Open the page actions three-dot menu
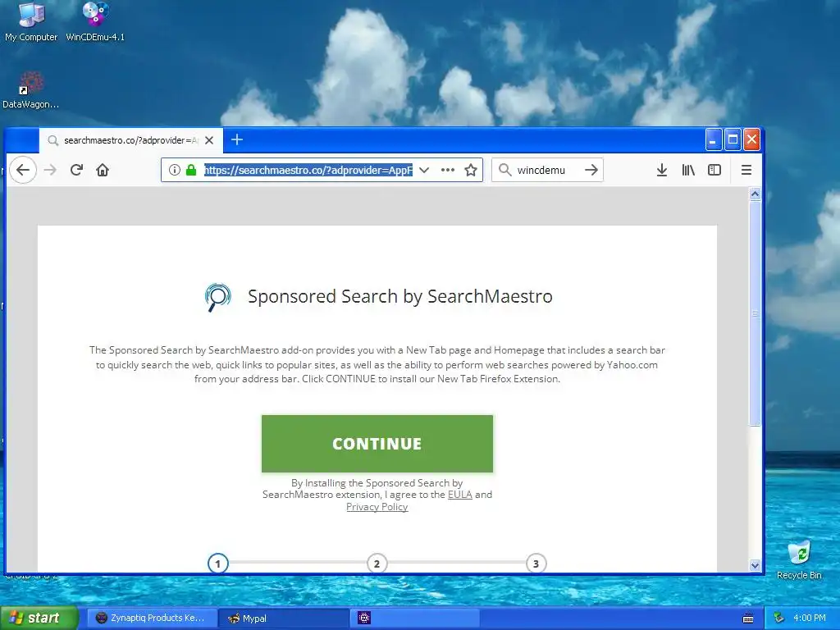840x630 pixels. pos(447,170)
